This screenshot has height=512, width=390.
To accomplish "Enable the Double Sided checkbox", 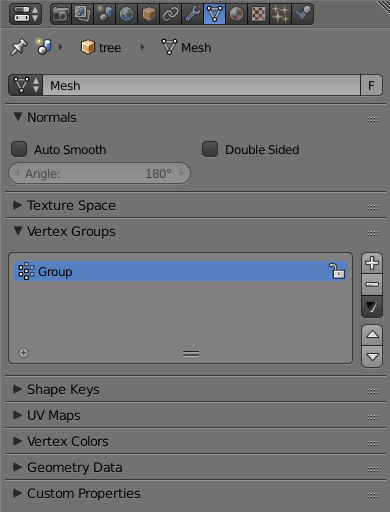I will pos(210,149).
